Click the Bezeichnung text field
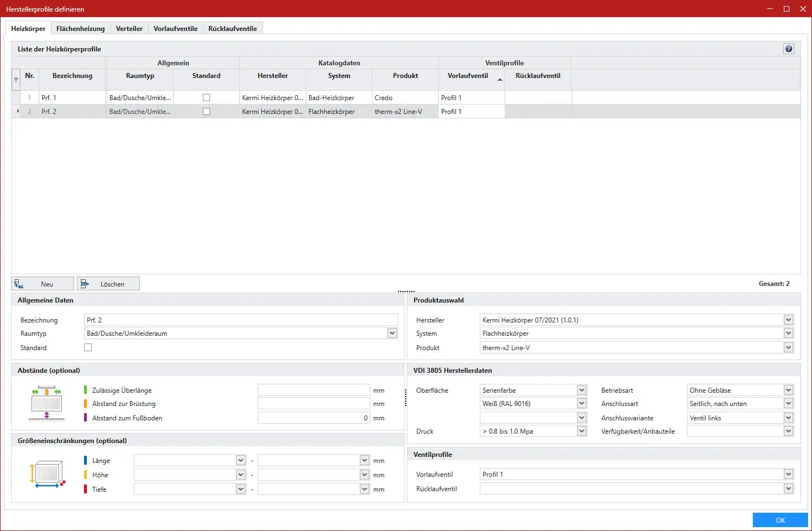This screenshot has width=812, height=531. 240,320
